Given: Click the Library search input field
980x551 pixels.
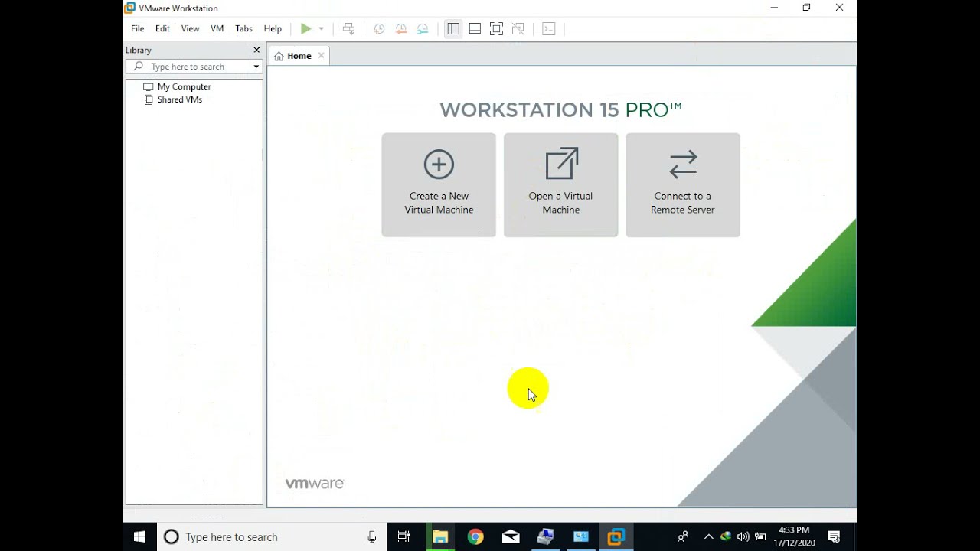Looking at the screenshot, I should tap(194, 67).
